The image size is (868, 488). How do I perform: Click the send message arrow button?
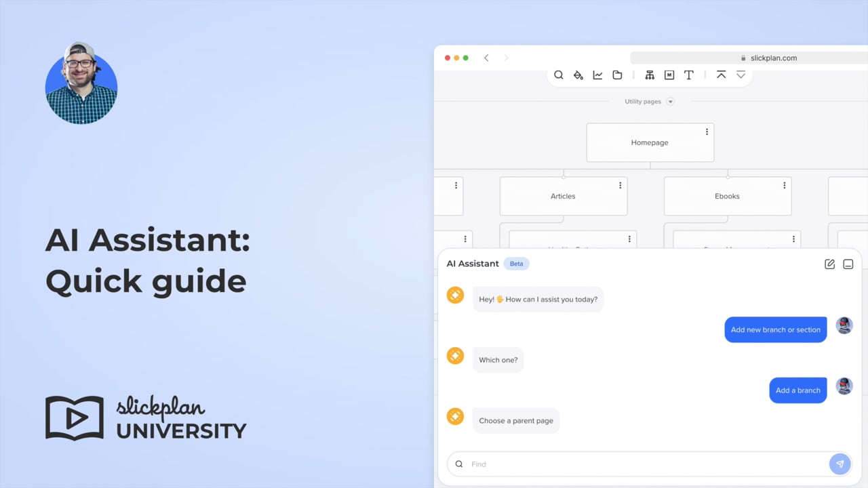840,464
